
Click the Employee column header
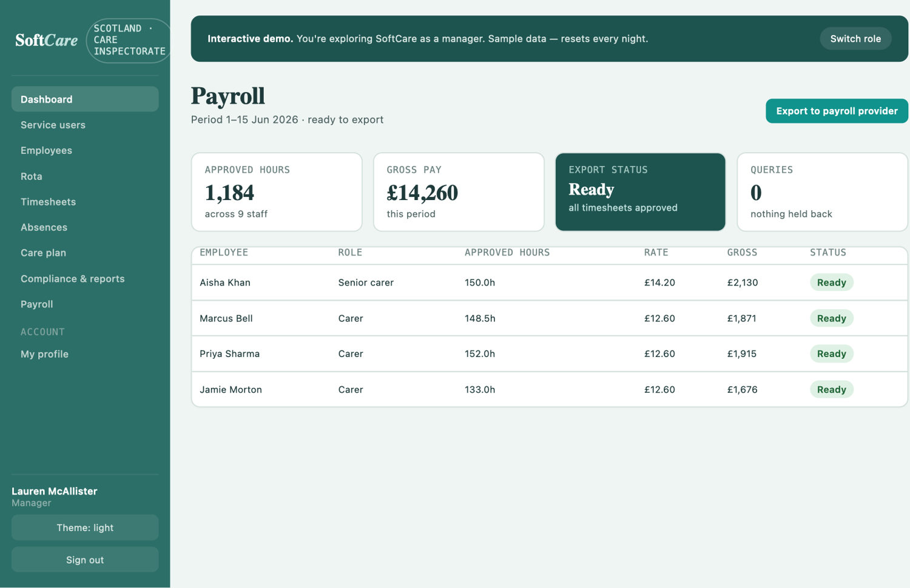click(224, 253)
